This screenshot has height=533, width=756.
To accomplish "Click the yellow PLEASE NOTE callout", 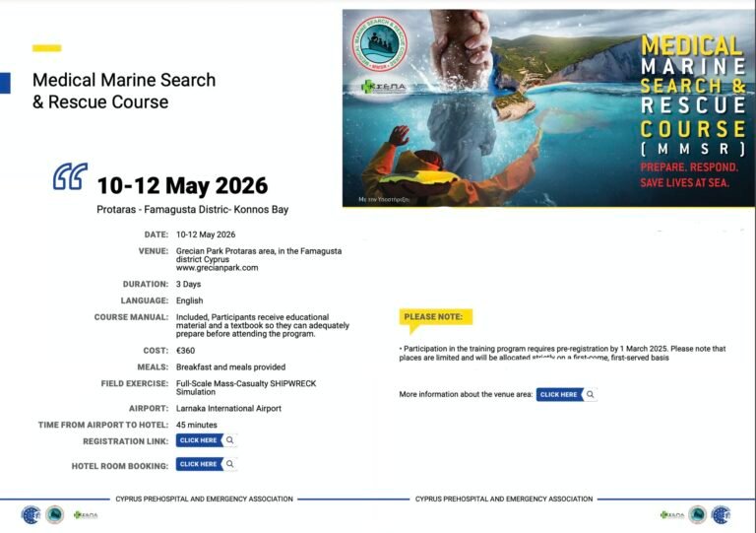I will tap(435, 318).
